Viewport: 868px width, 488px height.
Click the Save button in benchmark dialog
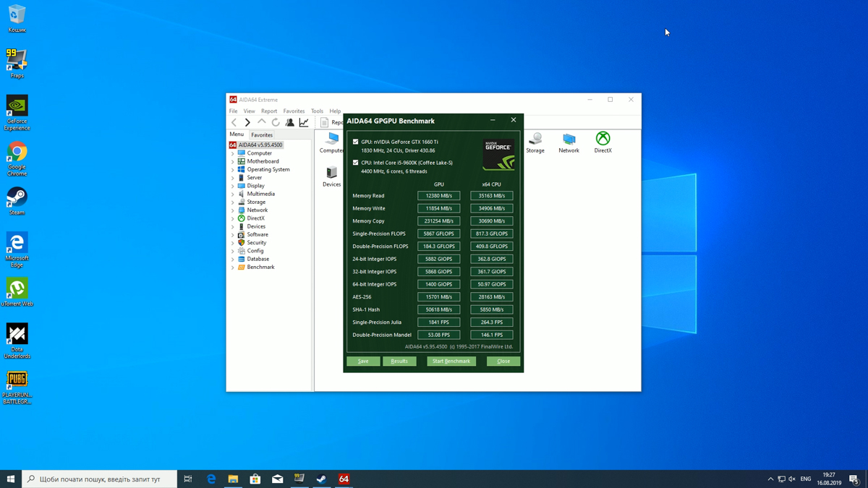click(363, 361)
